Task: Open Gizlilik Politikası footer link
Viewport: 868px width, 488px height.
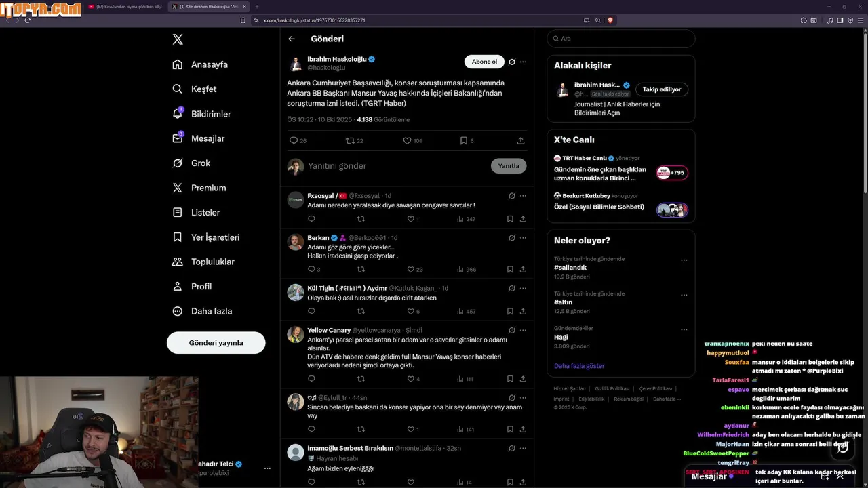Action: [x=612, y=389]
